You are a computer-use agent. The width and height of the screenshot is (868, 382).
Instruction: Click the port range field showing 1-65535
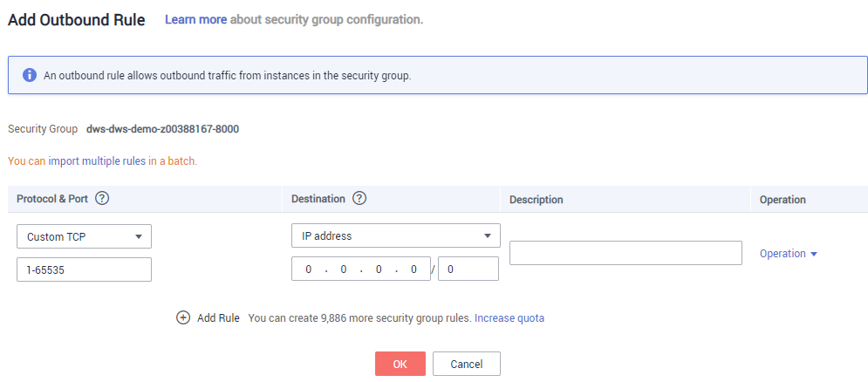[x=84, y=269]
